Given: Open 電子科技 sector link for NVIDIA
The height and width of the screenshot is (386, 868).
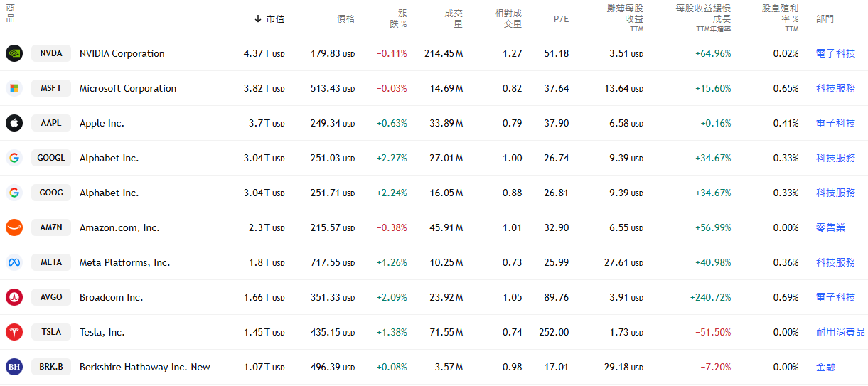Looking at the screenshot, I should [x=835, y=53].
